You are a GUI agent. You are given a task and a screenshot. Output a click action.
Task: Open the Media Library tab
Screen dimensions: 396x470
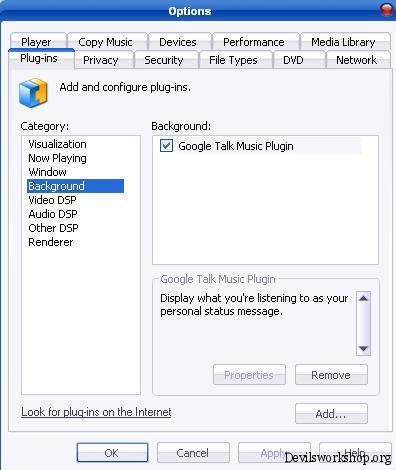coord(345,42)
